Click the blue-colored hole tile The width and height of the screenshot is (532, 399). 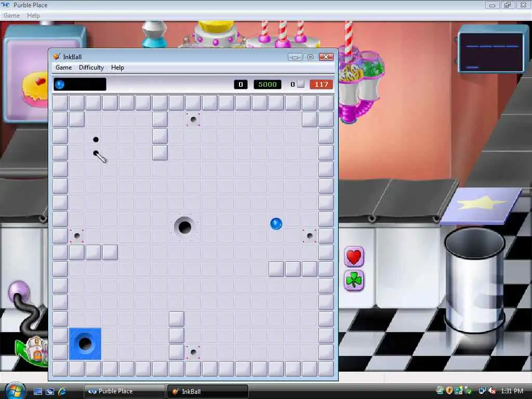(x=85, y=344)
